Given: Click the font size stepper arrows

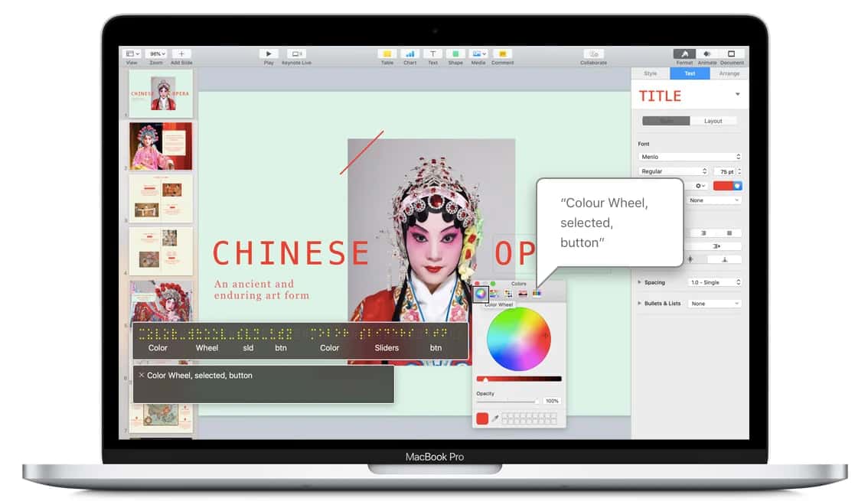Looking at the screenshot, I should pyautogui.click(x=739, y=171).
